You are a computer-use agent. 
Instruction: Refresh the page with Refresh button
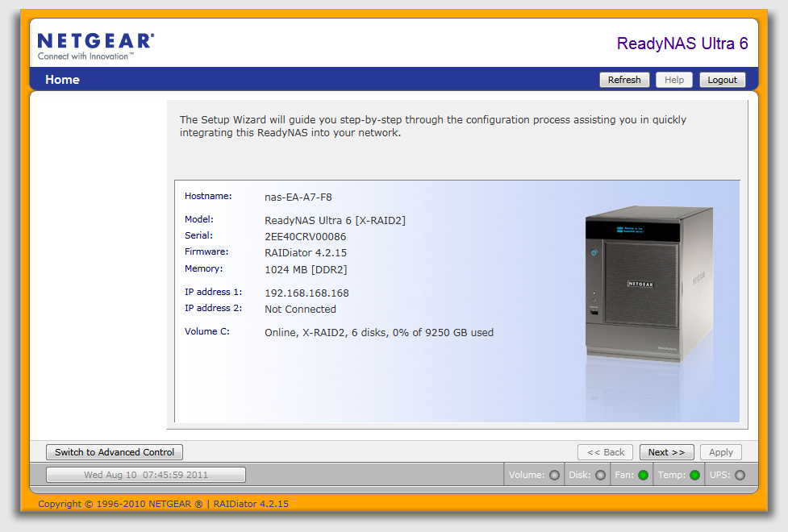pyautogui.click(x=624, y=80)
